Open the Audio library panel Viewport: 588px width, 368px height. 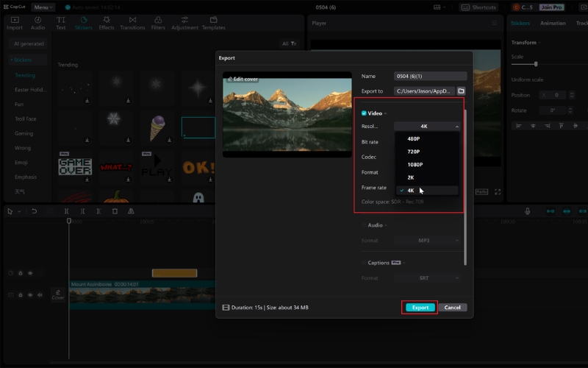38,24
